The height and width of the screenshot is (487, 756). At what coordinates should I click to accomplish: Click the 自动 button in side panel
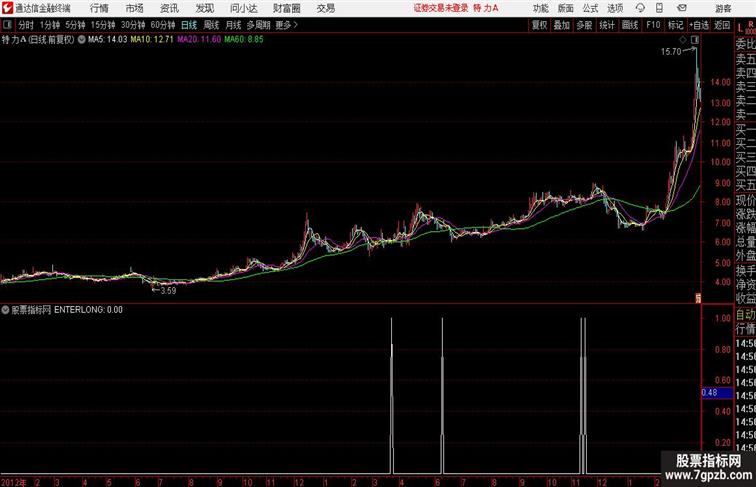point(745,315)
